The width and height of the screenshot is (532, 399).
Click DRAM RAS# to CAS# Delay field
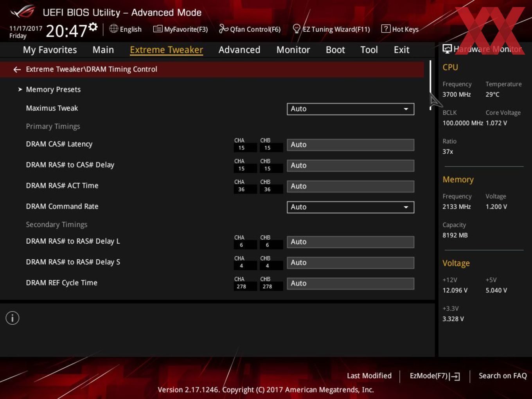350,165
